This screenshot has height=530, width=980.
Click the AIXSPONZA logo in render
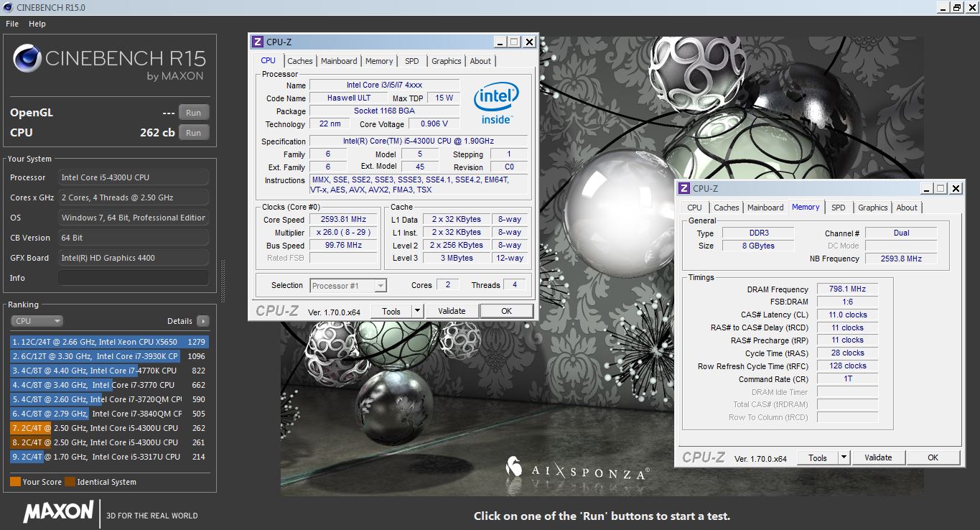[x=577, y=468]
